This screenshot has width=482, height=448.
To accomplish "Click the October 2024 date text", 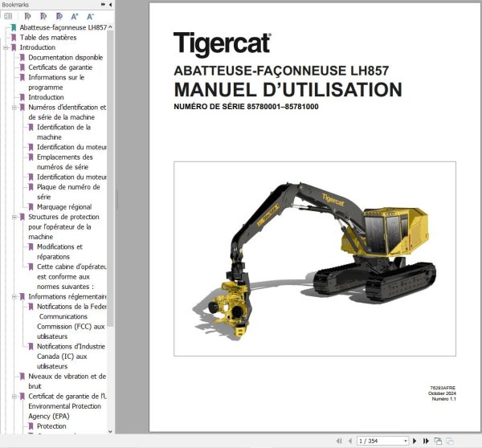I will tap(442, 393).
